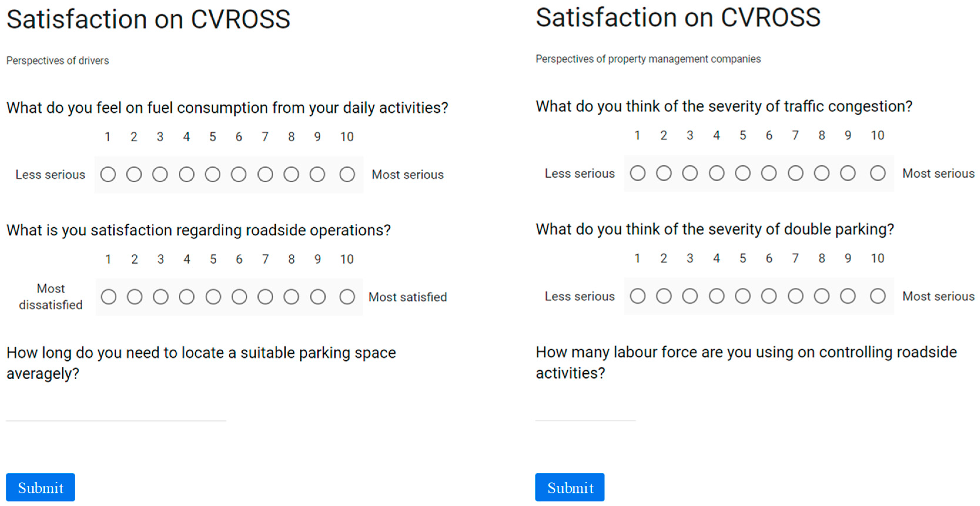Select rating 8 for fuel consumption question
980x506 pixels.
tap(292, 174)
